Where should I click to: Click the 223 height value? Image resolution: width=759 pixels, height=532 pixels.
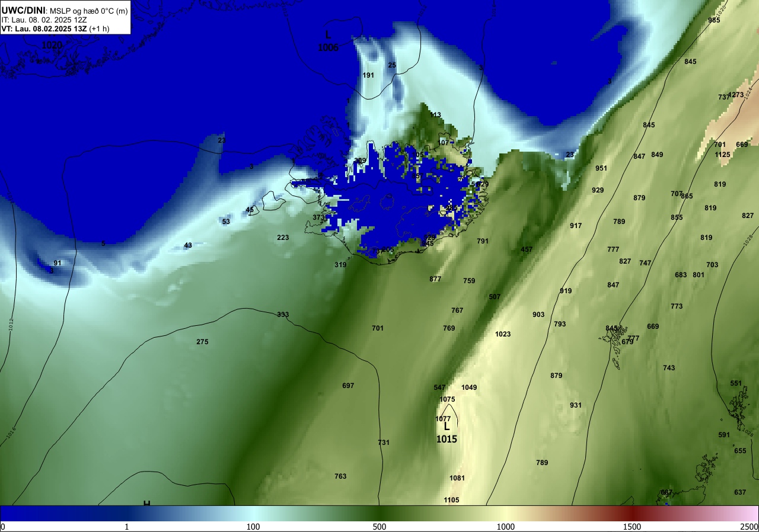coord(283,238)
